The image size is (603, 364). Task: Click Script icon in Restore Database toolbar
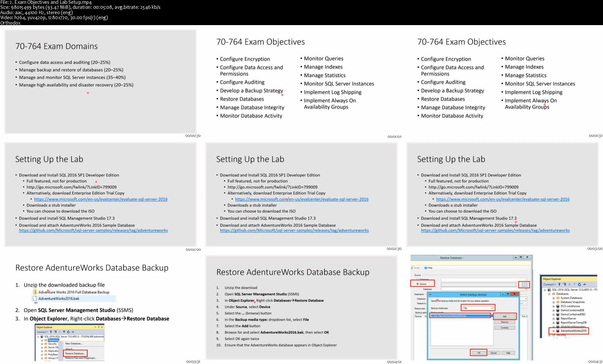pyautogui.click(x=412, y=268)
